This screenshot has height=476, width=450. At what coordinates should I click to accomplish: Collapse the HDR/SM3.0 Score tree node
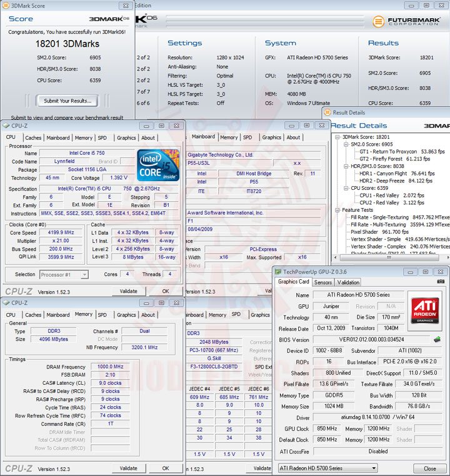tap(346, 166)
